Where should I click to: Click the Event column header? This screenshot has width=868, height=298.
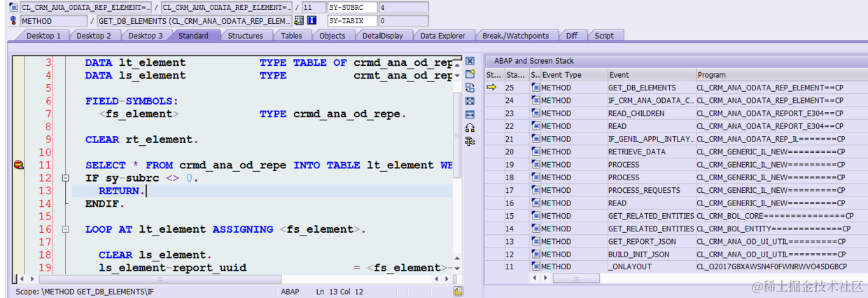[x=651, y=74]
